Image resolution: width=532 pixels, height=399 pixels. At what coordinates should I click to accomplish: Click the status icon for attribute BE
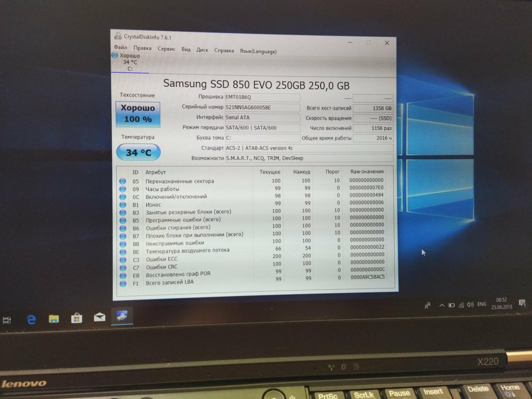point(123,252)
